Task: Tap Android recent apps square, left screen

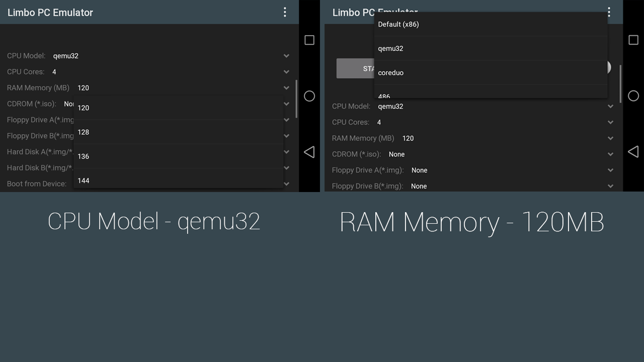Action: [x=309, y=40]
